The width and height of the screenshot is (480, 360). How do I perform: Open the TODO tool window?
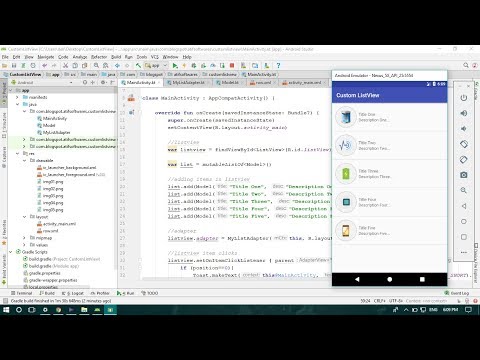coord(150,293)
